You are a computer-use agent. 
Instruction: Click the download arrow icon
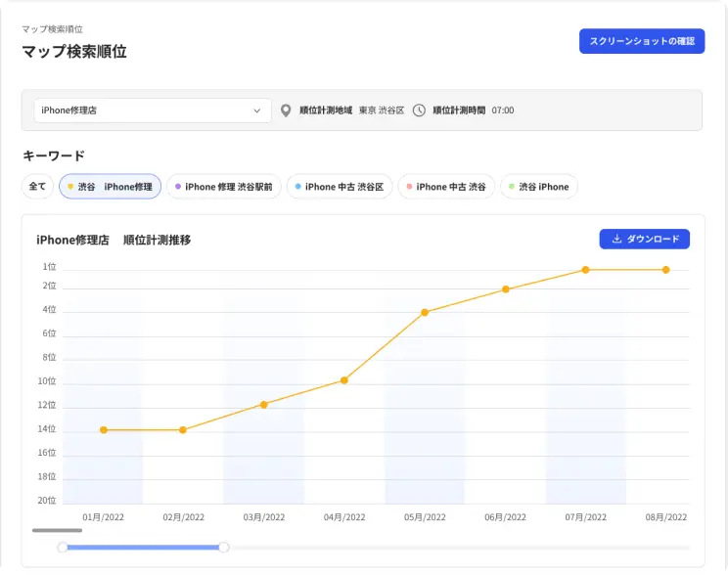(616, 239)
